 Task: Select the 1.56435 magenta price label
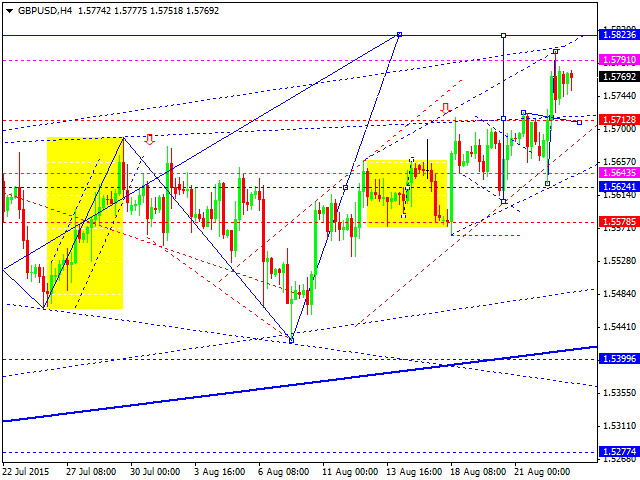pyautogui.click(x=619, y=173)
